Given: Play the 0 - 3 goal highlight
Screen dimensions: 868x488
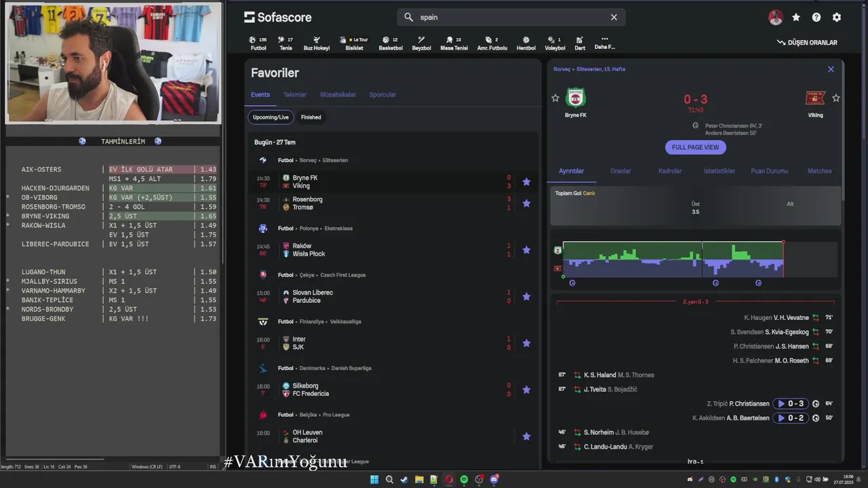Looking at the screenshot, I should pos(790,404).
